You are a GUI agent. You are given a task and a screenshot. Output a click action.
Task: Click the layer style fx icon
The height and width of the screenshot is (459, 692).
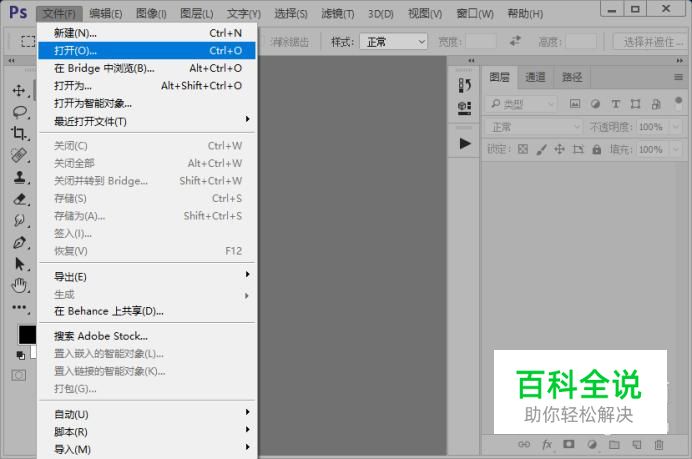click(x=547, y=444)
